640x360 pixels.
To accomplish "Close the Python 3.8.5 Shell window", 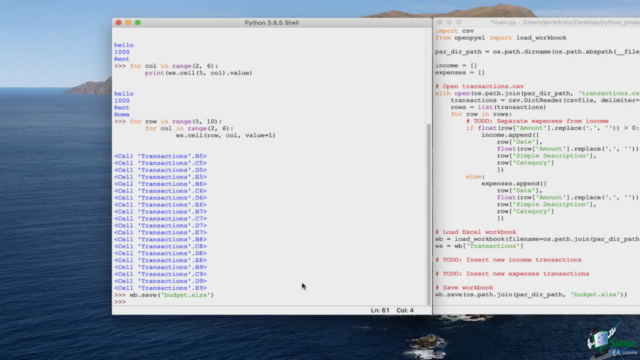I will pyautogui.click(x=118, y=22).
